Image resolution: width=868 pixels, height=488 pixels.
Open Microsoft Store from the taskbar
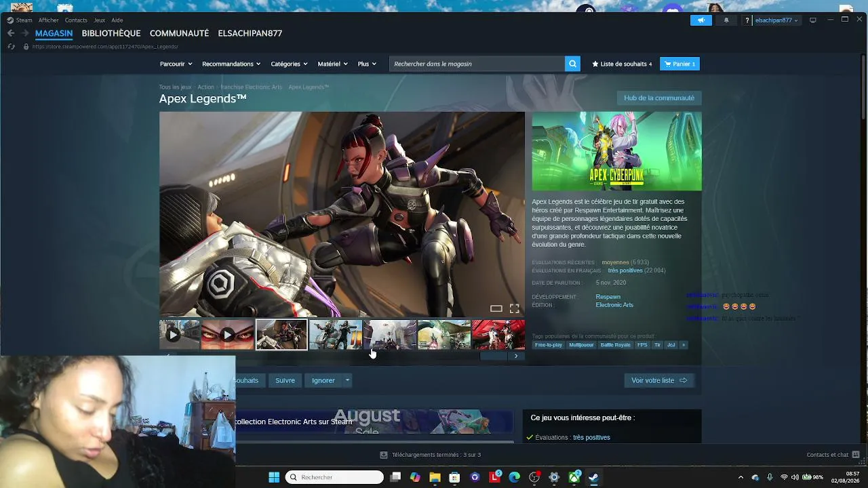[x=454, y=477]
